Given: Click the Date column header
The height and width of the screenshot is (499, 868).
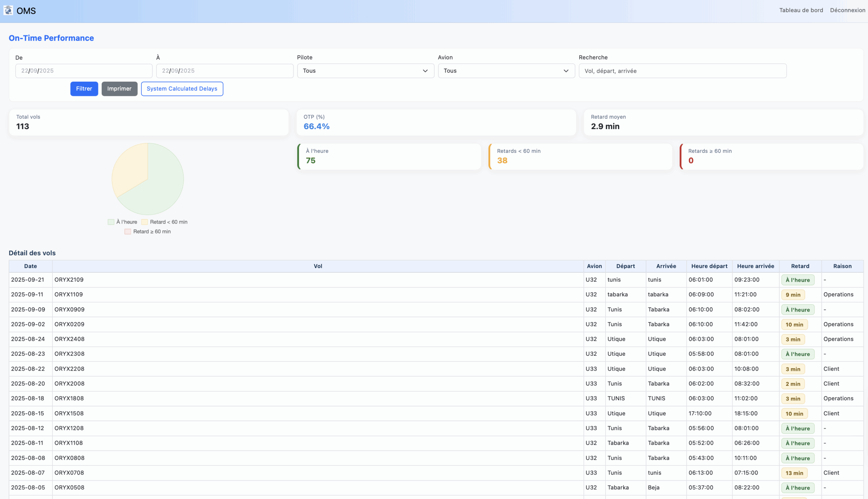Looking at the screenshot, I should click(31, 266).
